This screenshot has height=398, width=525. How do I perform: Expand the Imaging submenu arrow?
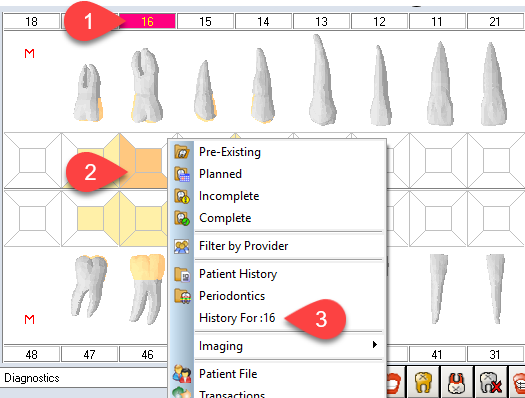(375, 344)
